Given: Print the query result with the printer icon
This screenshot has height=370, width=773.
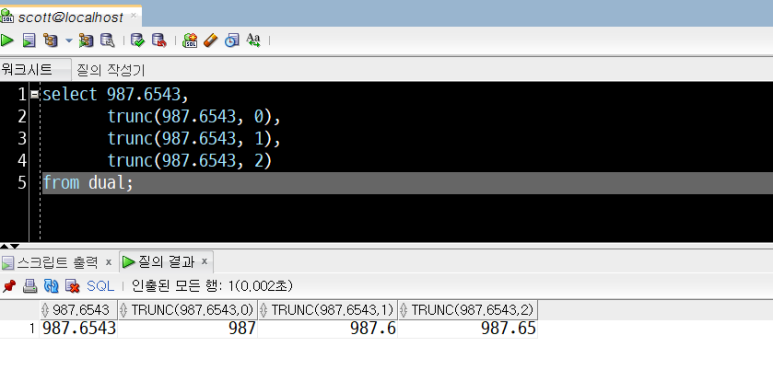Looking at the screenshot, I should [31, 286].
